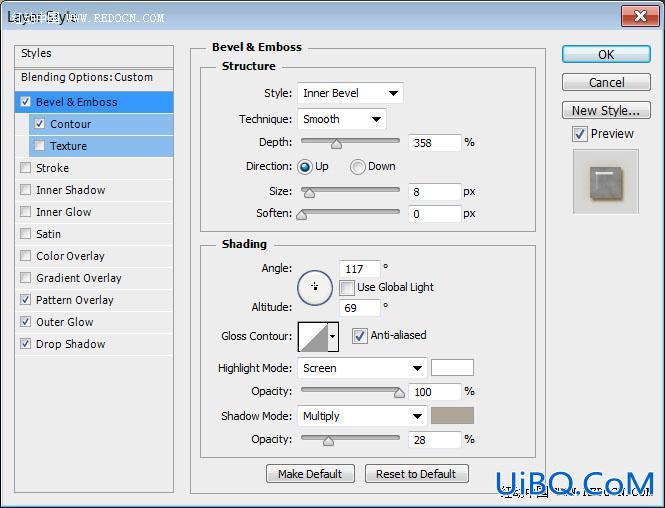Screen dimensions: 665x508
Task: Click the Size slider handle
Action: [x=310, y=193]
